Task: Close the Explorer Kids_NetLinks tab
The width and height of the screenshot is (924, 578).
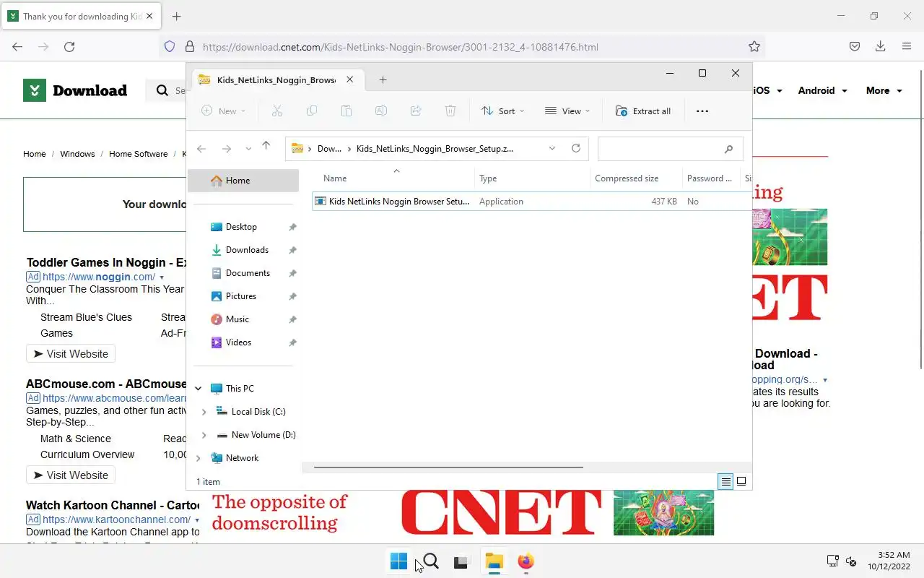Action: pyautogui.click(x=350, y=80)
